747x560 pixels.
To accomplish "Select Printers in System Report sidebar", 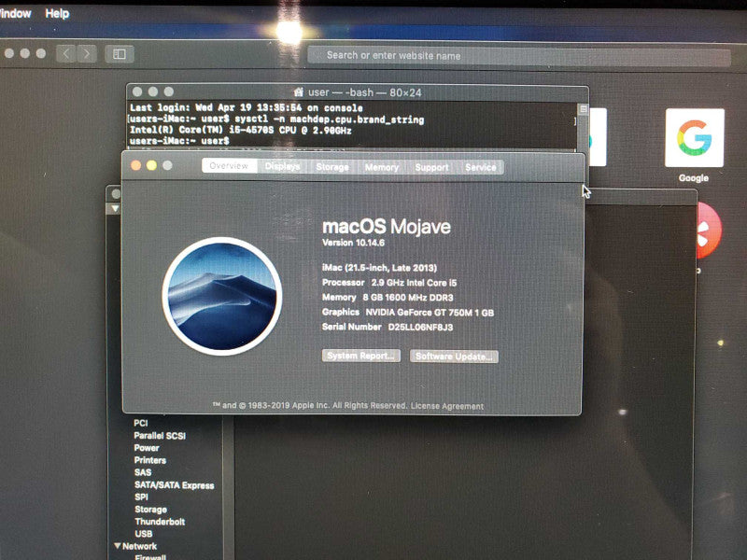I will coord(150,460).
